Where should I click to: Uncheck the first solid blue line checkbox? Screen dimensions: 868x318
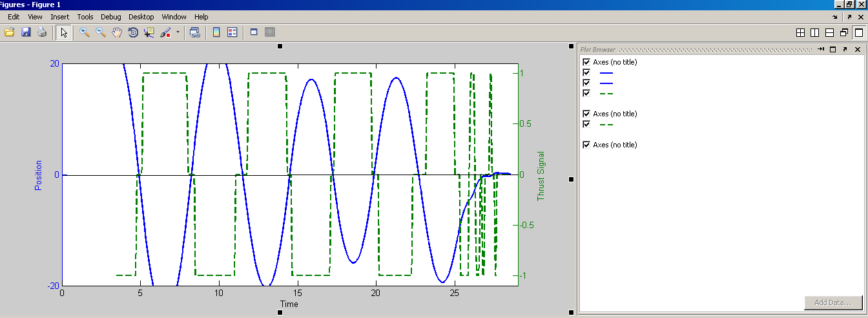click(586, 72)
